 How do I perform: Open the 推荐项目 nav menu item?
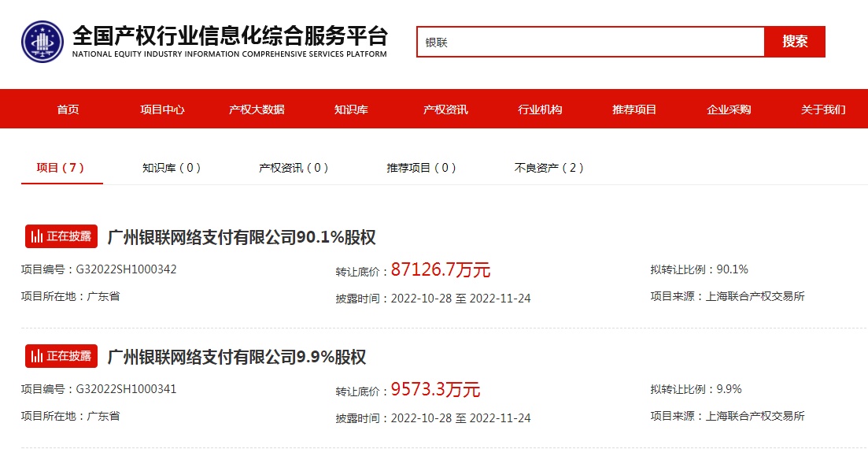coord(634,109)
